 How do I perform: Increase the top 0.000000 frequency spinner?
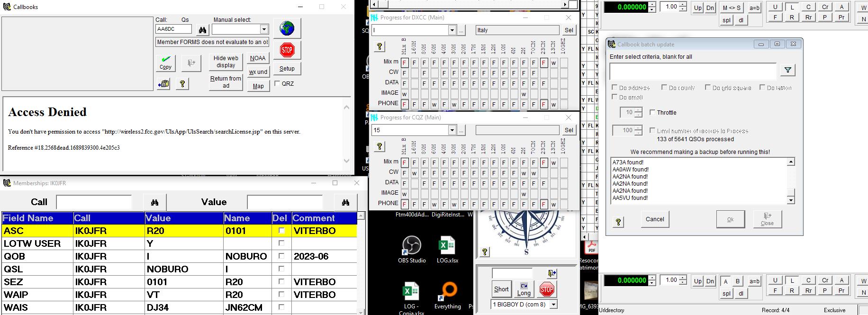652,5
